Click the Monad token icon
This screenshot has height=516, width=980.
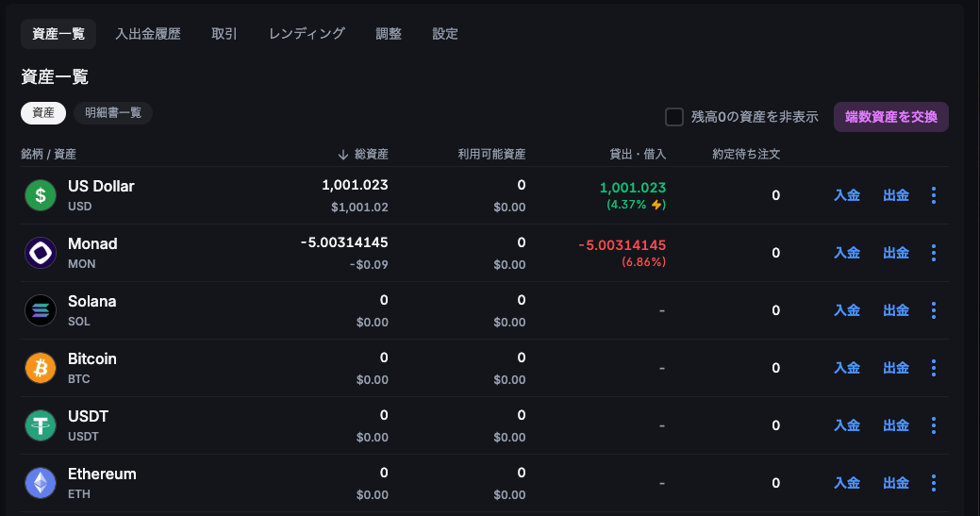(41, 253)
